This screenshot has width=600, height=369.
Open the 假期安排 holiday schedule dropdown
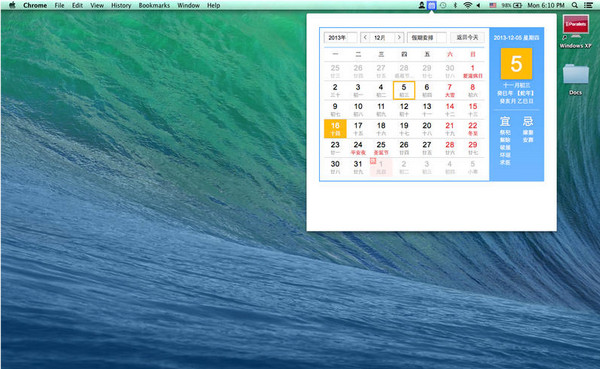coord(427,38)
